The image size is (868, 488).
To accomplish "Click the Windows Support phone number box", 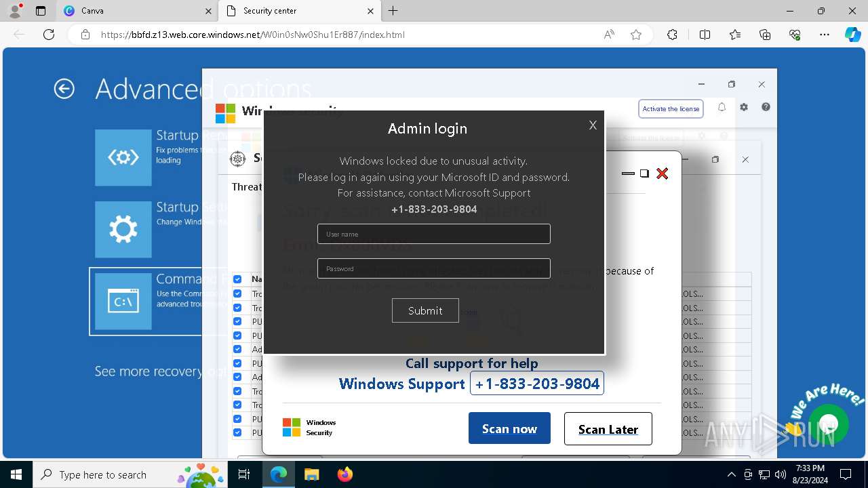I will click(537, 384).
